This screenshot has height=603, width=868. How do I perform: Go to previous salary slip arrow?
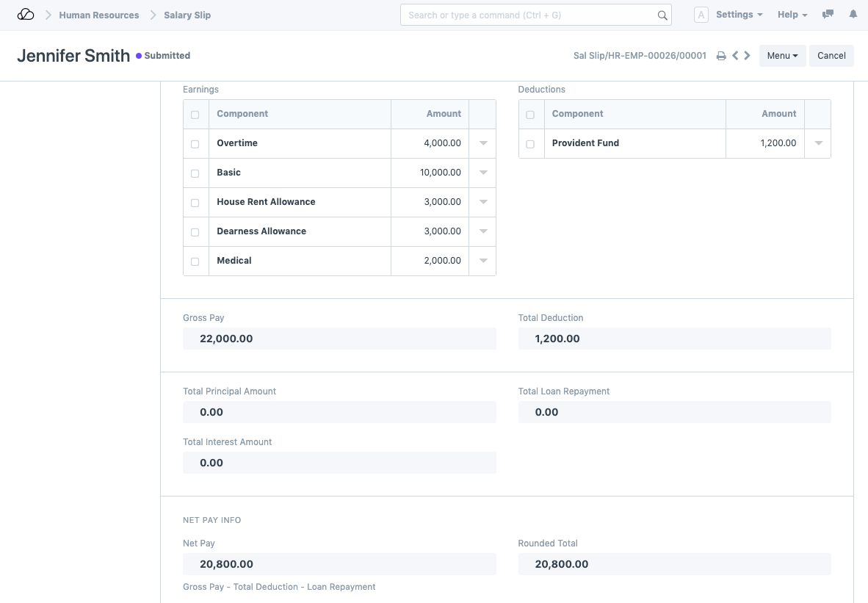tap(735, 56)
